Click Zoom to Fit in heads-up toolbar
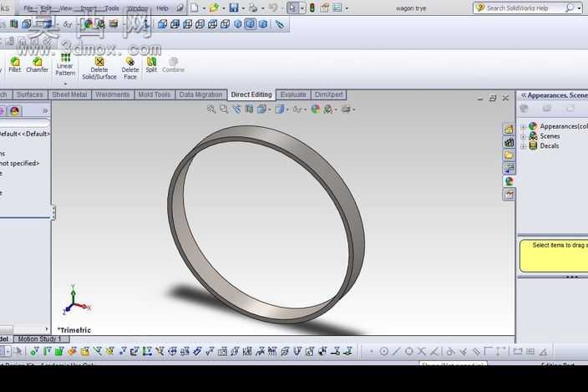Image resolution: width=588 pixels, height=392 pixels. point(211,109)
